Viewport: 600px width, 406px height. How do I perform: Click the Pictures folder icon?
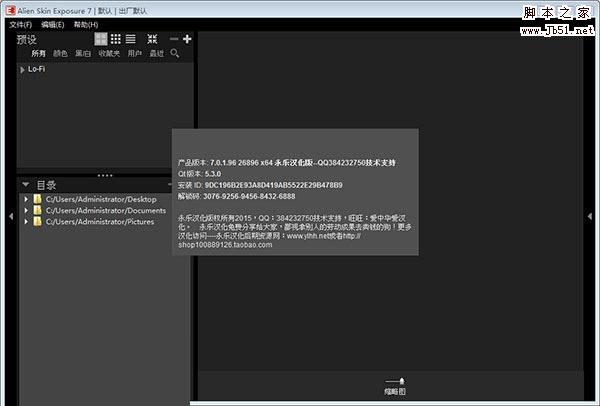coord(37,222)
